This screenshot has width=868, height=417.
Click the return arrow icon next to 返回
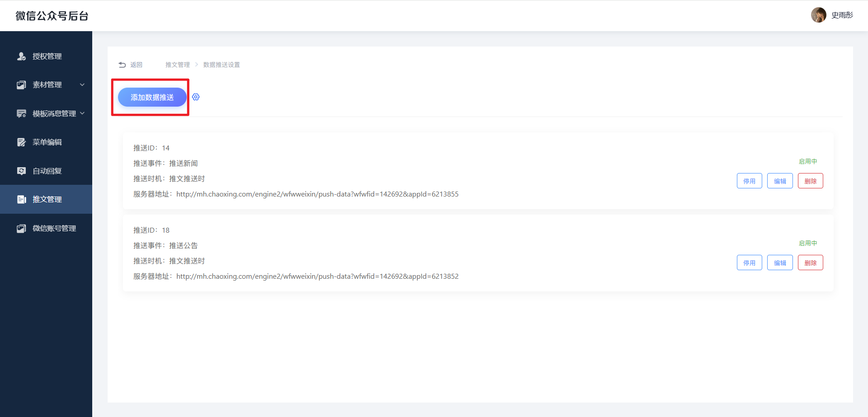122,65
